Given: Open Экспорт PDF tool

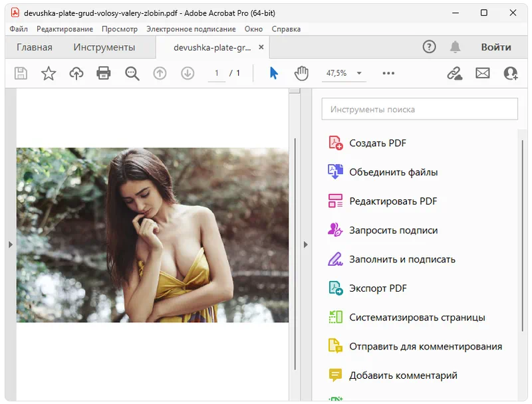Looking at the screenshot, I should click(x=378, y=288).
